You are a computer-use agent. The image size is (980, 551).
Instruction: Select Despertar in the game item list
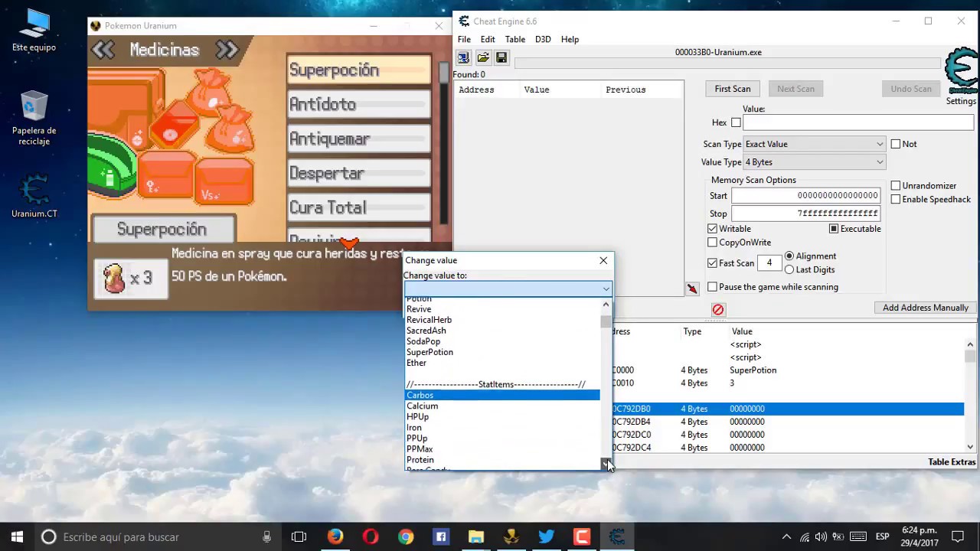point(359,174)
